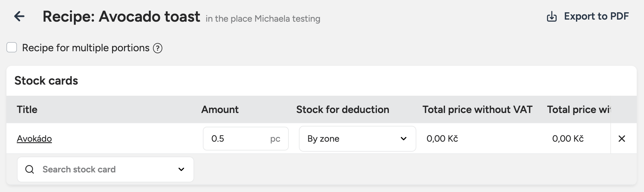This screenshot has height=192, width=644.
Task: Expand the Search stock card dropdown arrow
Action: tap(181, 169)
